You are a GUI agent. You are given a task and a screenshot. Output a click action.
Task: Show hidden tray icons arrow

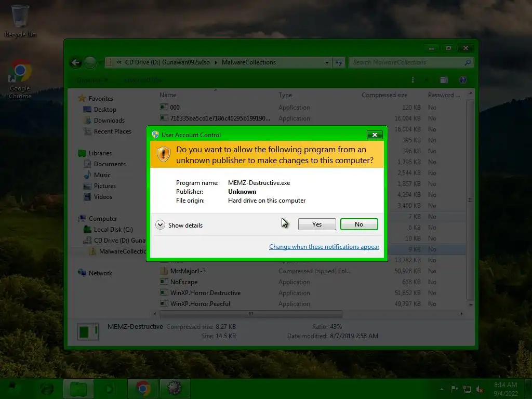442,389
